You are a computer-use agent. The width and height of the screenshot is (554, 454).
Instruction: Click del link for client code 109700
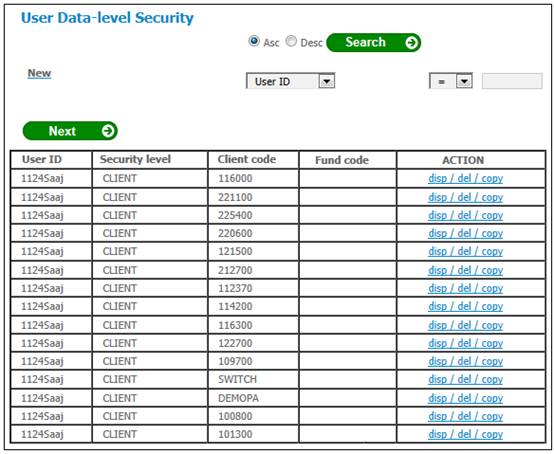click(x=464, y=361)
